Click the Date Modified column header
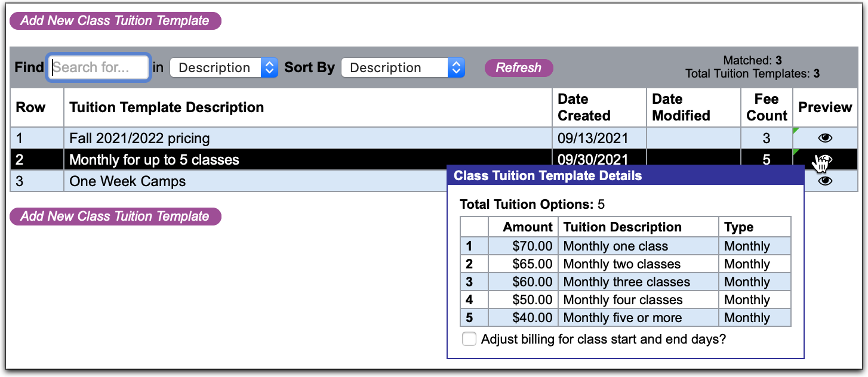Image resolution: width=868 pixels, height=377 pixels. pyautogui.click(x=681, y=107)
